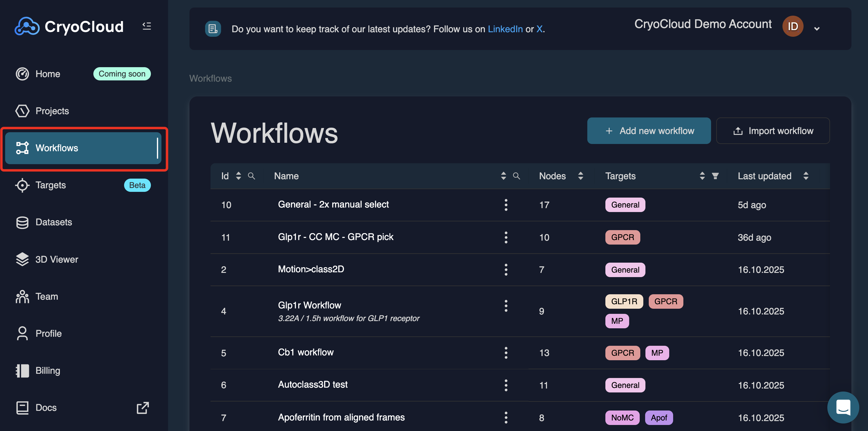868x431 pixels.
Task: Open options menu for Autoclass3D test row
Action: (x=506, y=385)
